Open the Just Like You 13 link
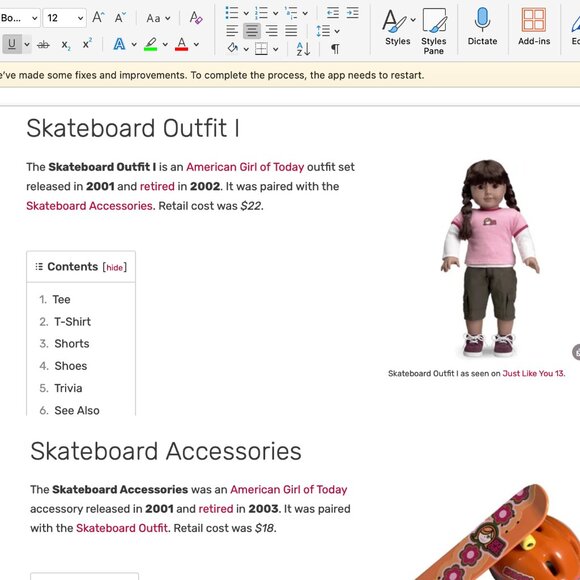The width and height of the screenshot is (580, 580). click(x=533, y=373)
